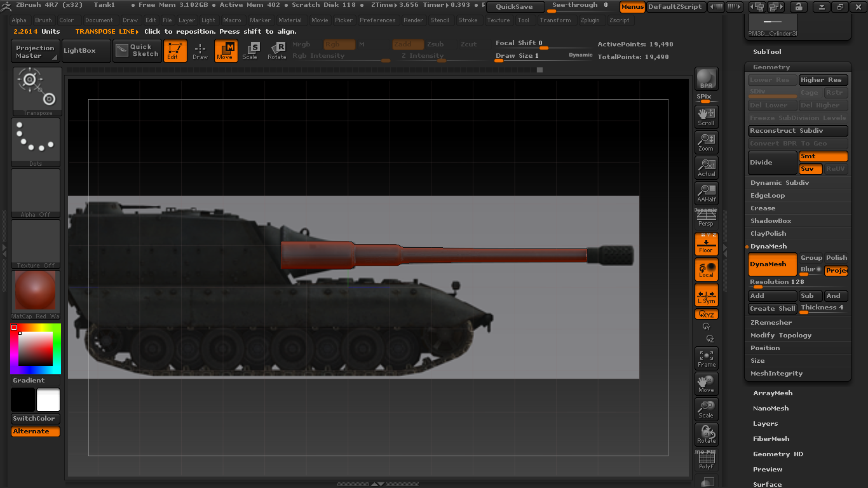Toggle the Alternate button

[36, 431]
